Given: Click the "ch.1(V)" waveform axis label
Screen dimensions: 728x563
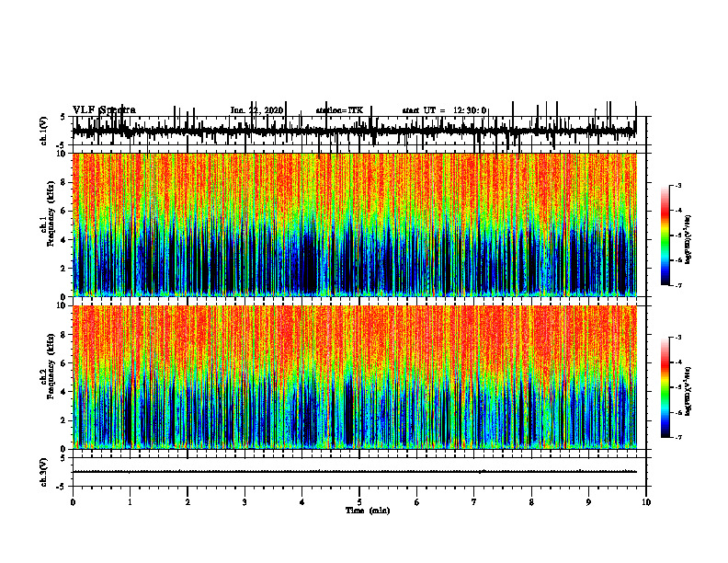Looking at the screenshot, I should 43,131.
